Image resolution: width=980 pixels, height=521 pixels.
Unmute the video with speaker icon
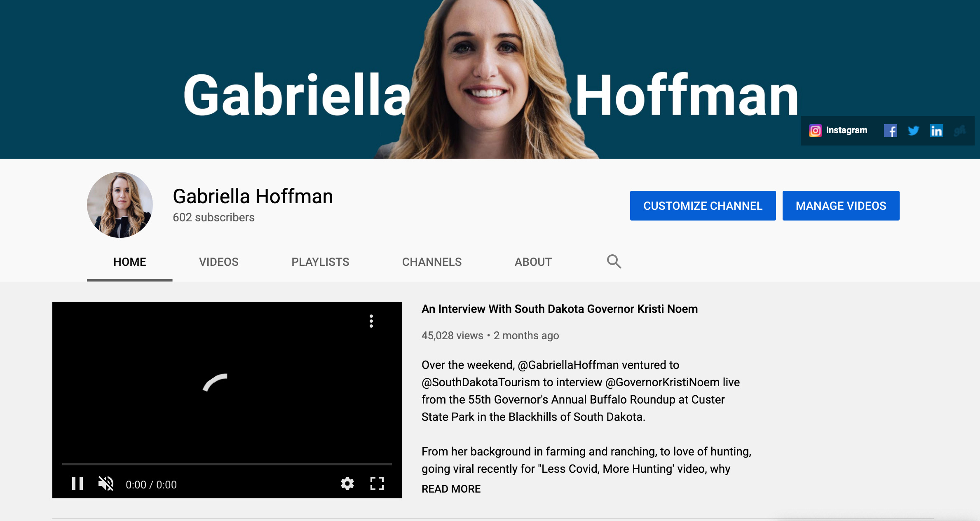click(106, 483)
